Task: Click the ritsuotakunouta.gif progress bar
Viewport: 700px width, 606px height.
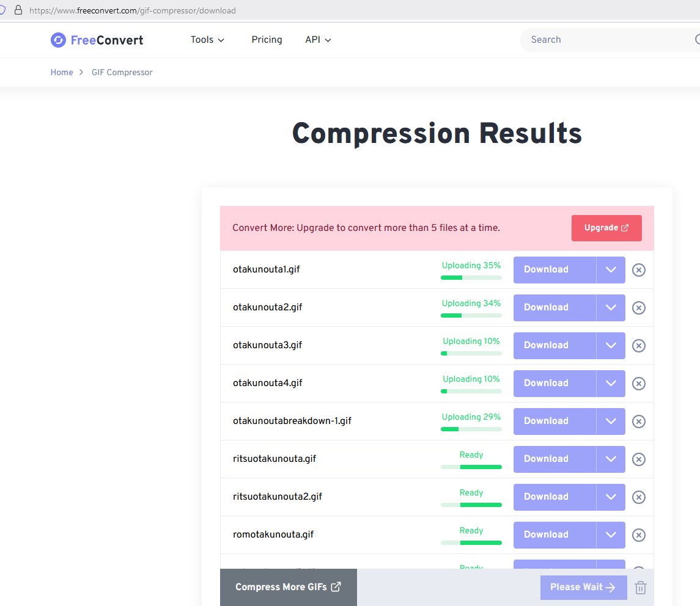Action: click(x=471, y=467)
